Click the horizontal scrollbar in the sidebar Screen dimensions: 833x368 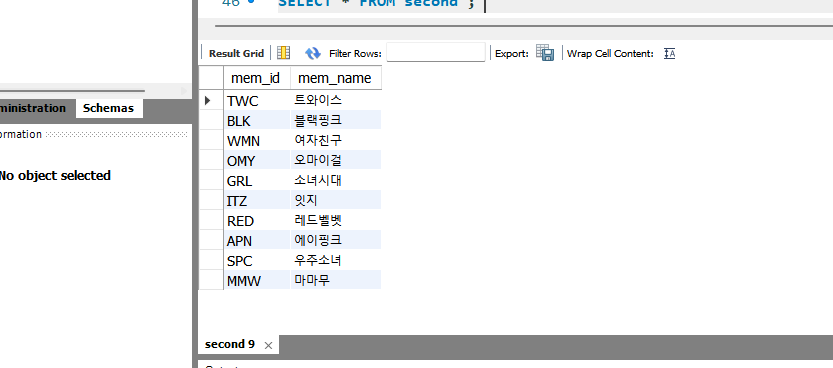[72, 91]
